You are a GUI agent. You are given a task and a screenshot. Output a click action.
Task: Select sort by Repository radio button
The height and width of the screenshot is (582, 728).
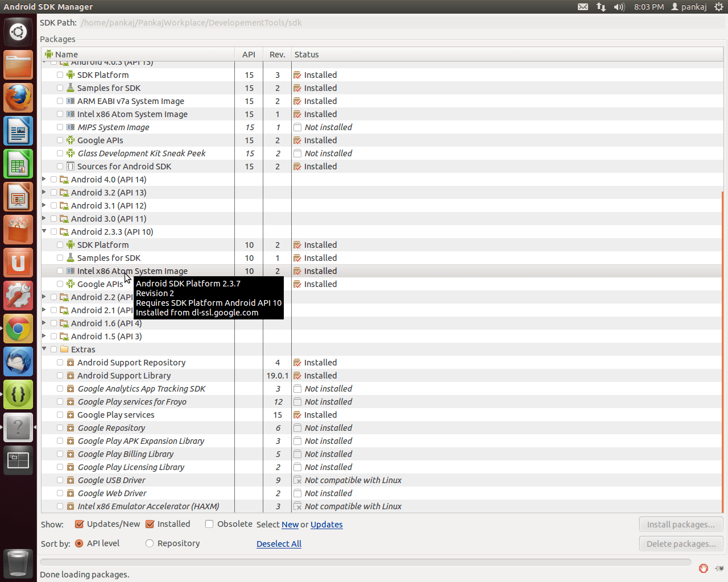click(150, 543)
